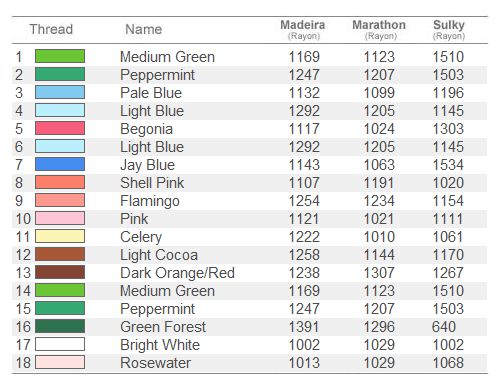Select the Shell Pink name text
This screenshot has width=500, height=384.
click(152, 183)
